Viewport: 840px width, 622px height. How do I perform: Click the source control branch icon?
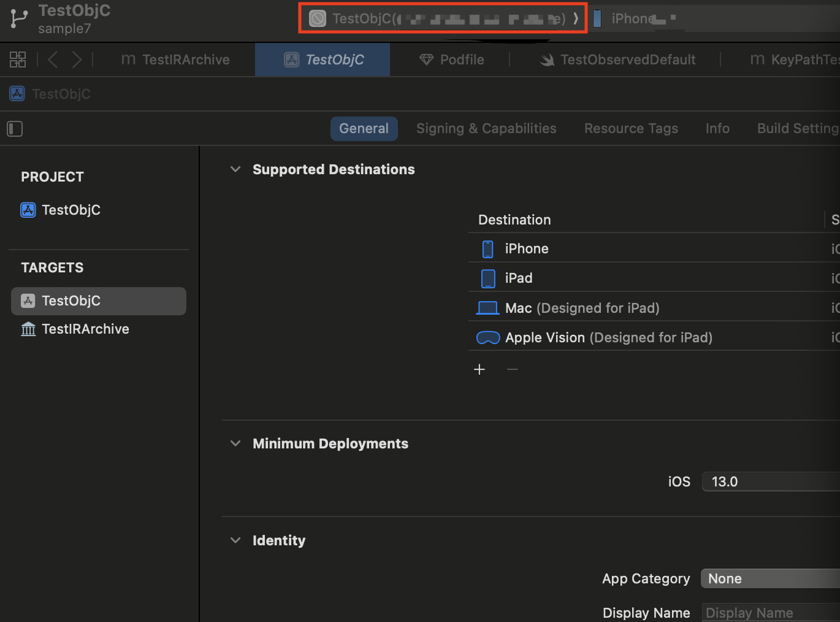[19, 19]
